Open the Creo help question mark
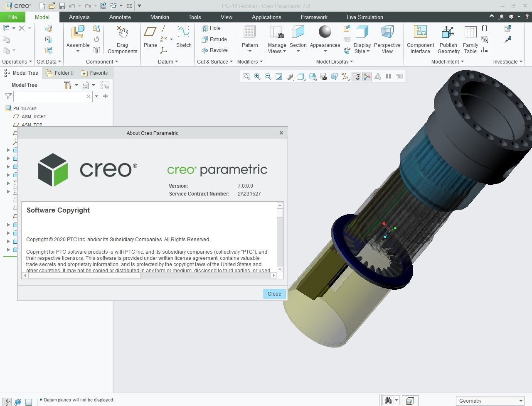Viewport: 532px width, 406px height. [527, 17]
